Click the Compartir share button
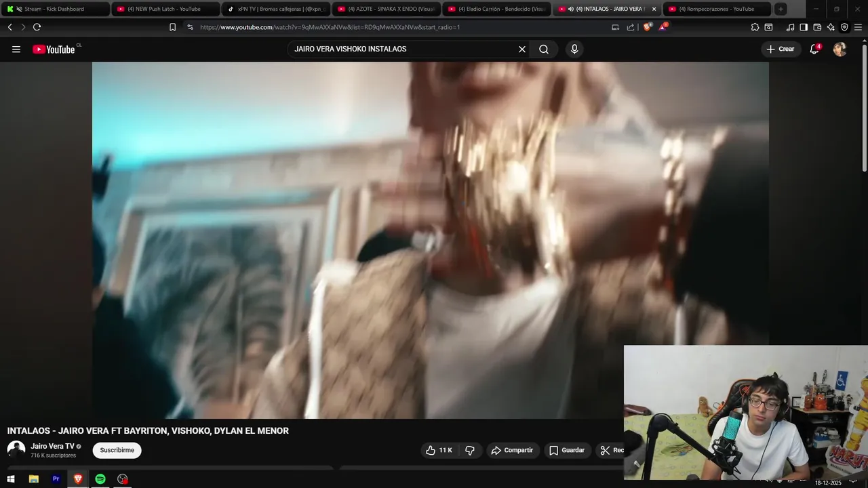The width and height of the screenshot is (868, 488). [x=512, y=450]
